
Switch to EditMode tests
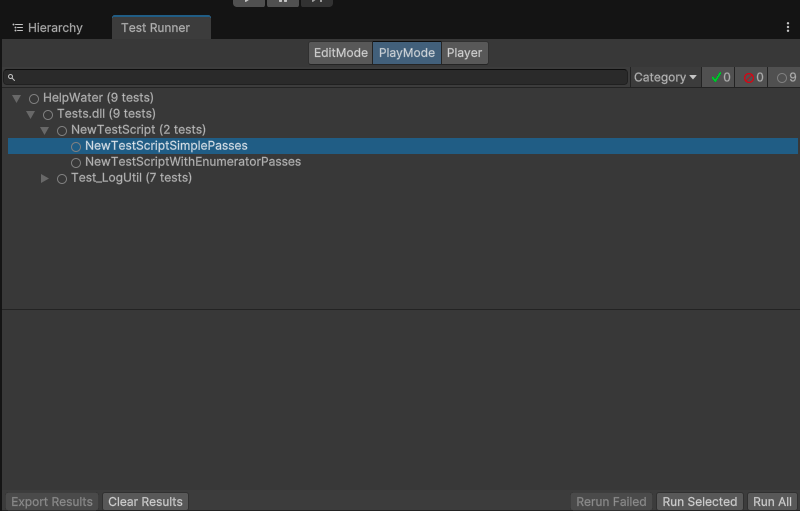point(340,53)
